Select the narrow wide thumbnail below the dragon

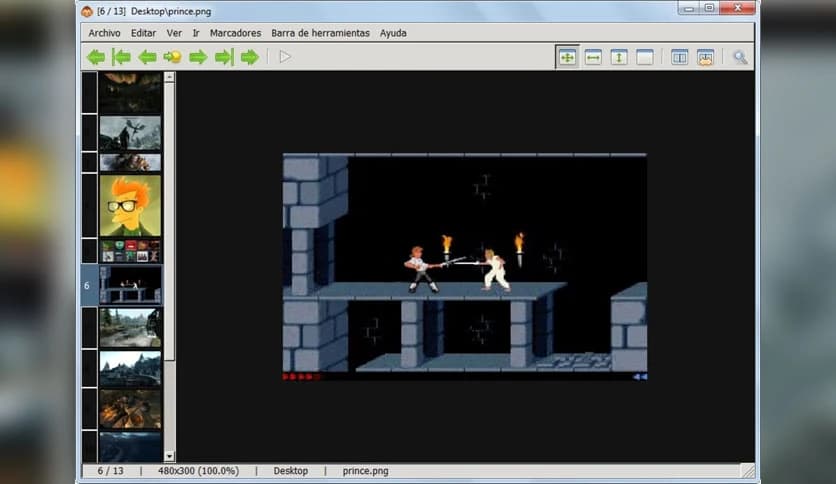coord(130,162)
